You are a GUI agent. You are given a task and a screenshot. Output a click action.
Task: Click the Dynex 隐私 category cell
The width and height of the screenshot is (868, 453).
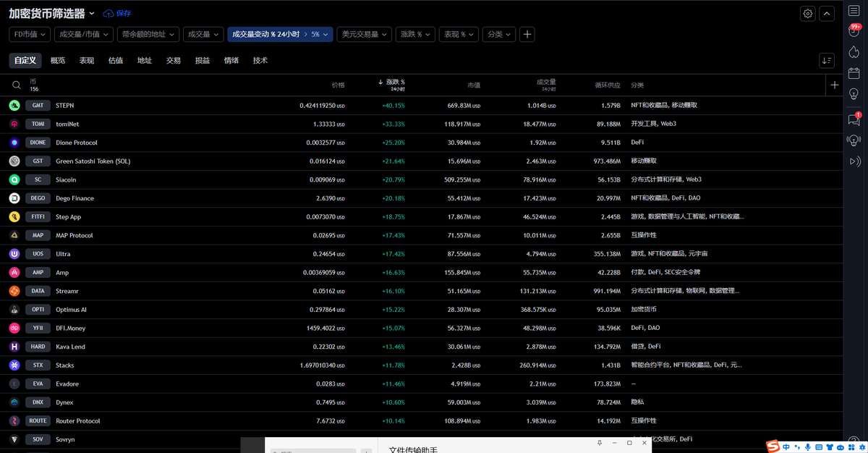coord(637,402)
